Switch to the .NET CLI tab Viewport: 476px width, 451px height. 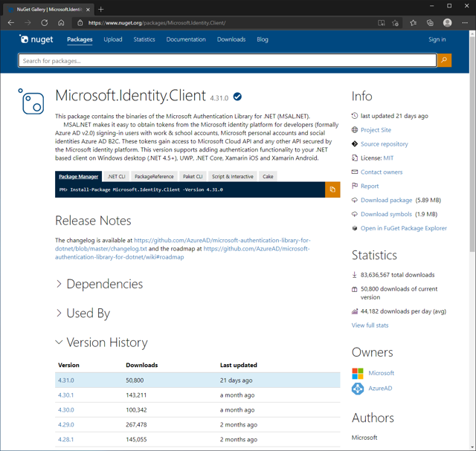click(116, 177)
